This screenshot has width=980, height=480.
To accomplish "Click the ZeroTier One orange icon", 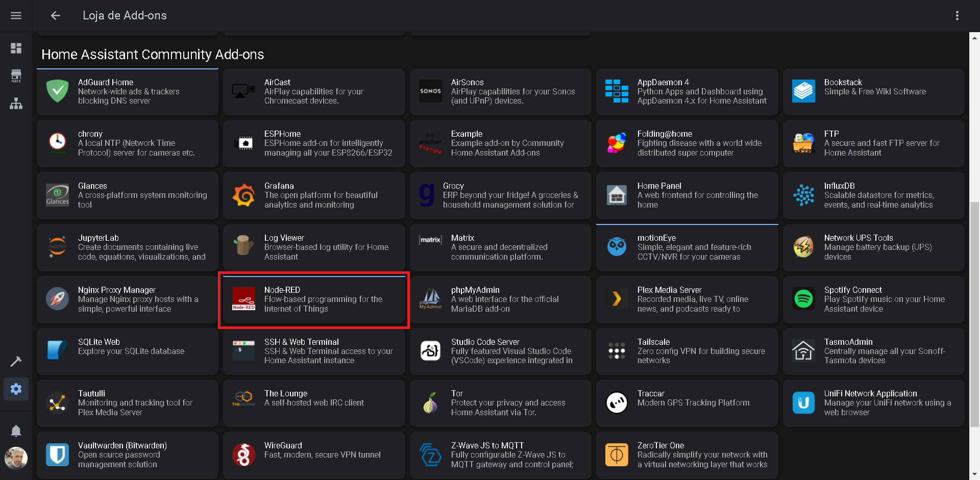I will (x=617, y=454).
